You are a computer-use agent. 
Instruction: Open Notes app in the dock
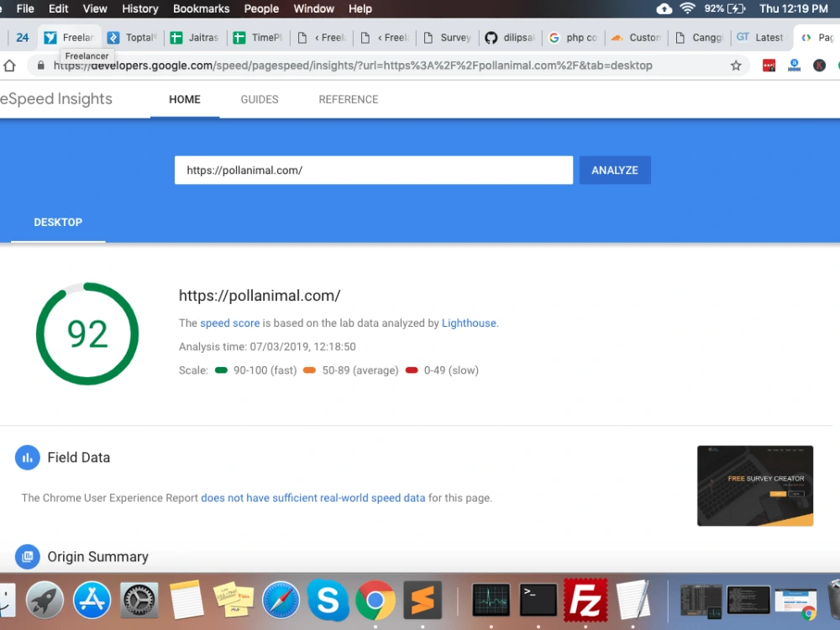(186, 600)
